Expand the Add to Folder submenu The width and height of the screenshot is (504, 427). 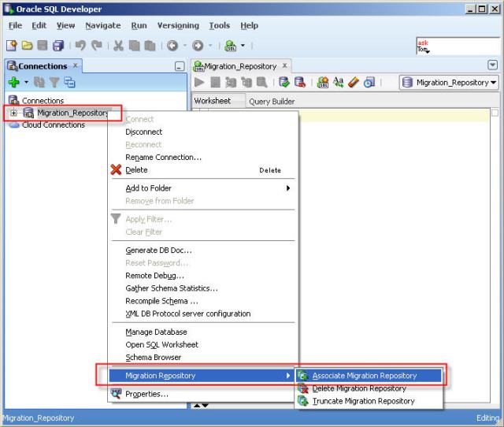[x=202, y=188]
